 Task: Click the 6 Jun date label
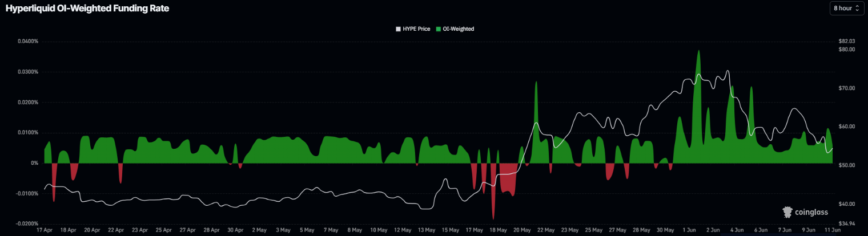(761, 230)
